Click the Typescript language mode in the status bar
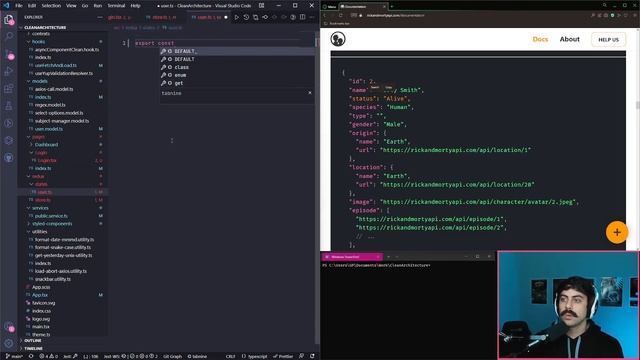640x360 pixels. pos(255,356)
